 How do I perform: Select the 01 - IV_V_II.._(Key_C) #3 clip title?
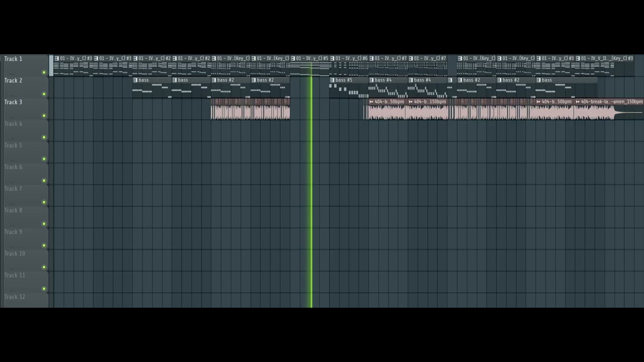(607, 58)
